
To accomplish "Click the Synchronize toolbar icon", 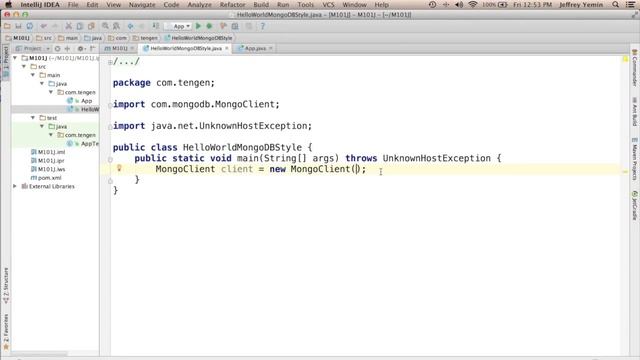I will tap(30, 26).
